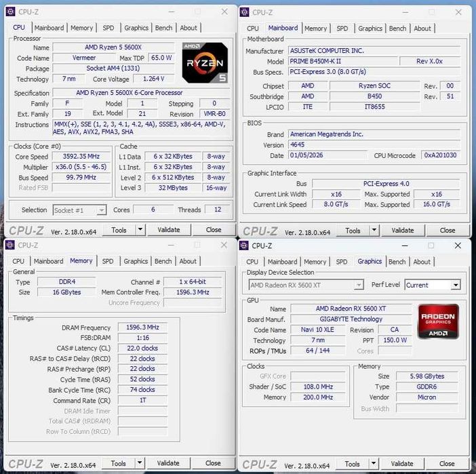Open the Bench tab in the Memory window

[x=163, y=261]
